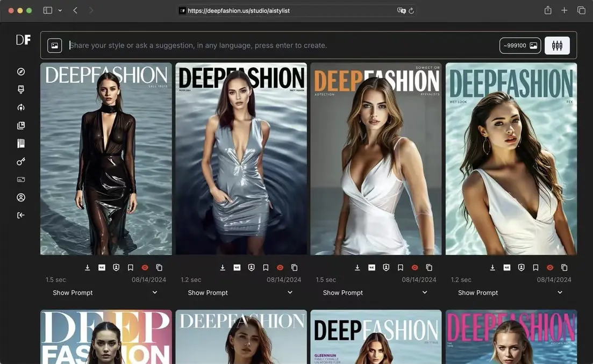
Task: Click the logout arrow icon in sidebar
Action: coord(21,215)
